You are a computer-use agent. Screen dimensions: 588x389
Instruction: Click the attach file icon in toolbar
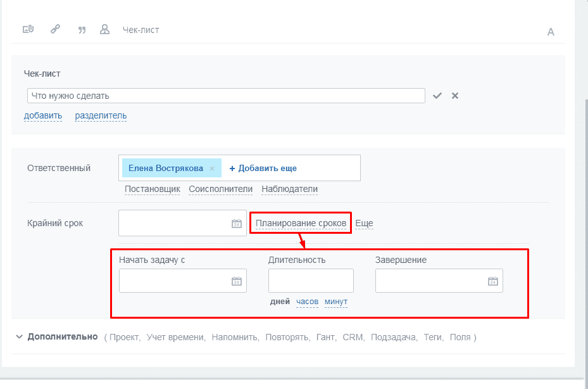click(28, 29)
